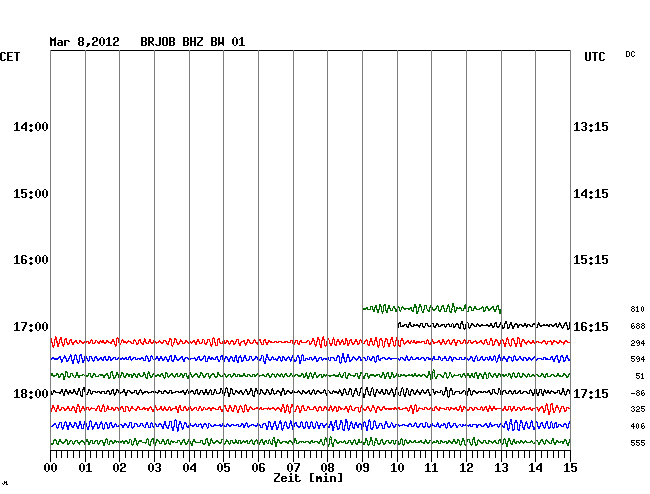Click the 17:00 CET time label

tap(31, 327)
